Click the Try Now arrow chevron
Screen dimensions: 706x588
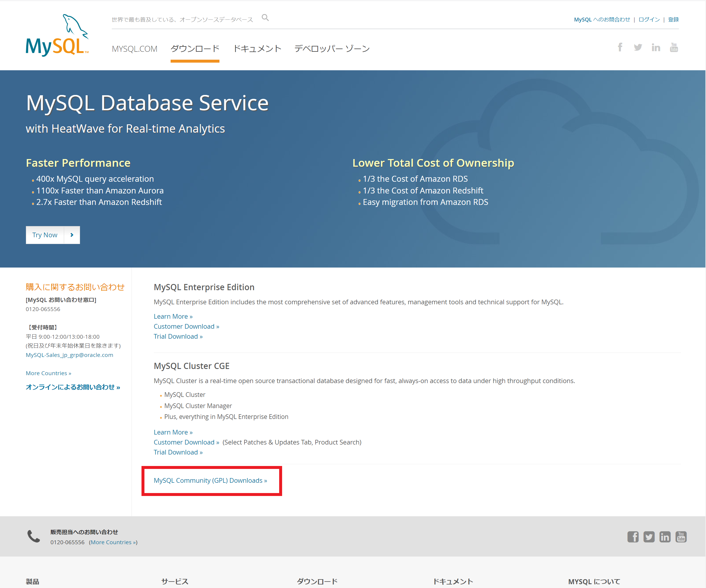pyautogui.click(x=72, y=235)
